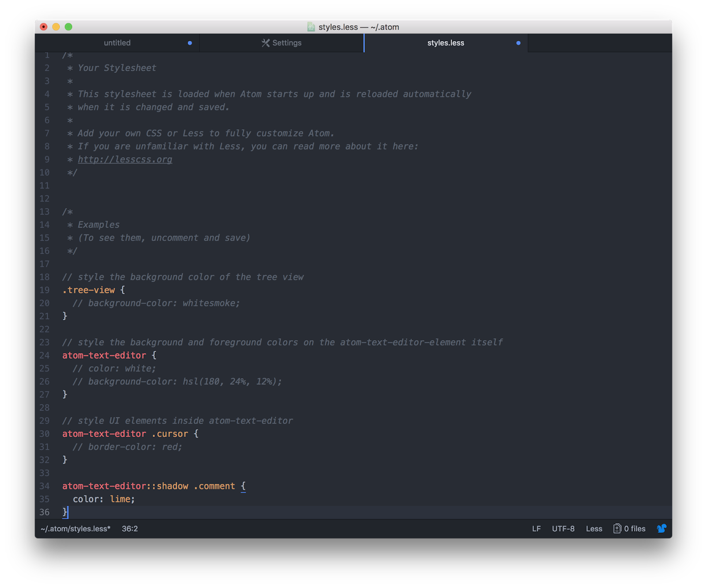This screenshot has width=707, height=588.
Task: Click the 36:2 cursor position indicator
Action: (130, 528)
